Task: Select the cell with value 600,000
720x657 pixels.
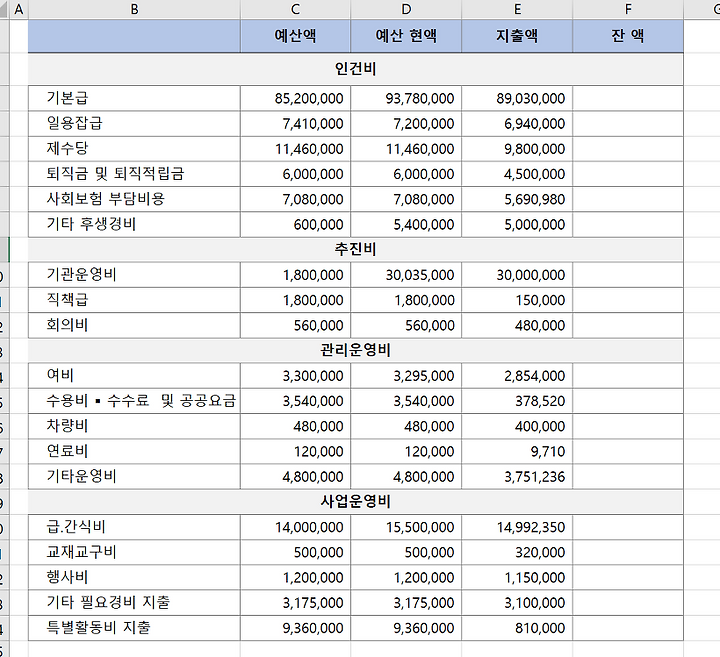Action: tap(295, 225)
